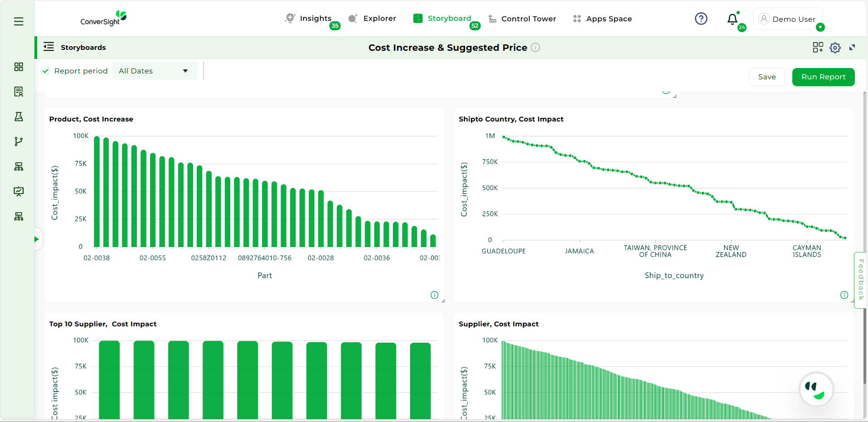The width and height of the screenshot is (868, 422).
Task: Click the notification bell icon
Action: (x=732, y=19)
